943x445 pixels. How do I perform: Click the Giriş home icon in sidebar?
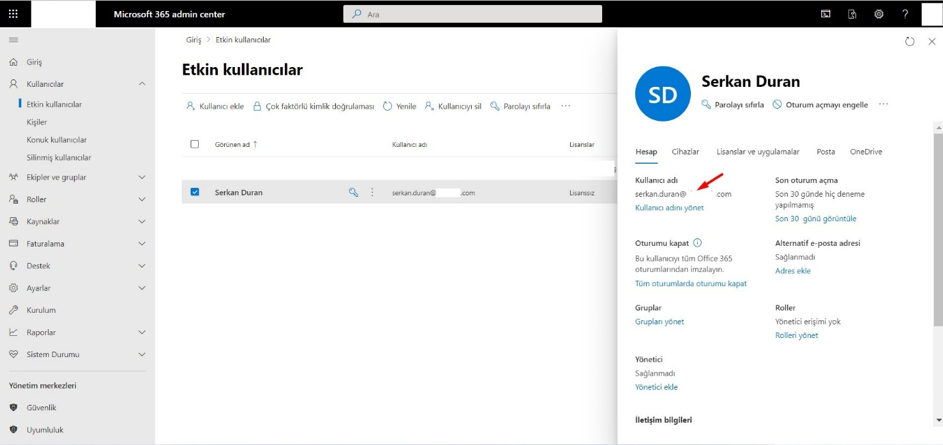coord(14,62)
